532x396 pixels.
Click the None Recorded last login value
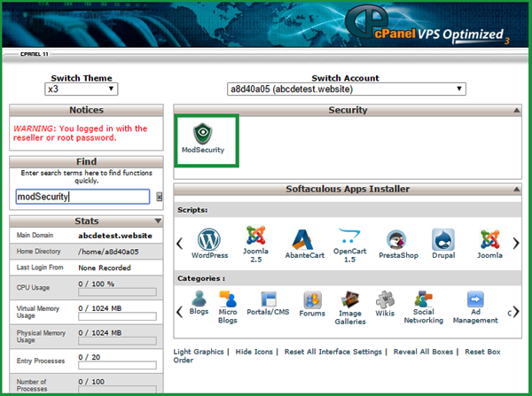[105, 268]
